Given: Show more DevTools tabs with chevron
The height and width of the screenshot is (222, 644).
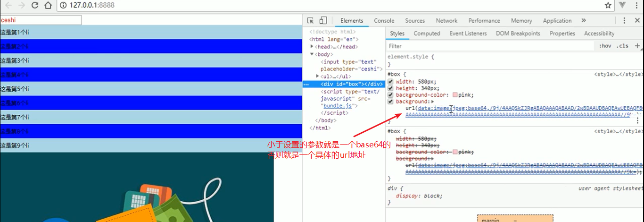Looking at the screenshot, I should click(584, 20).
